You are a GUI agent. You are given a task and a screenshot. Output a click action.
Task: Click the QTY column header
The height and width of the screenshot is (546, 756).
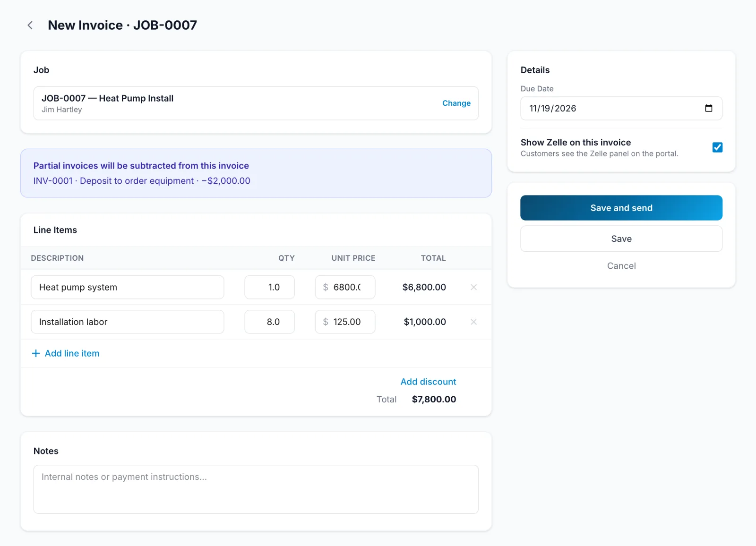pos(286,258)
